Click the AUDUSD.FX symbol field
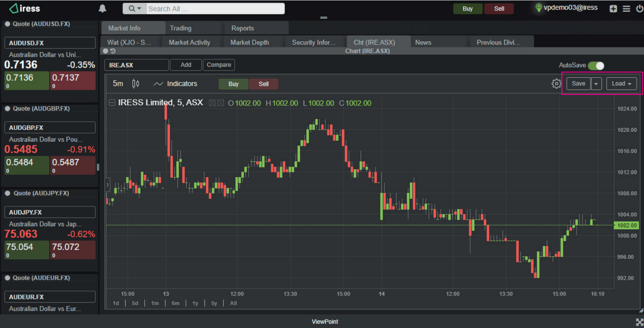Viewport: 644px width, 328px height. (50, 43)
